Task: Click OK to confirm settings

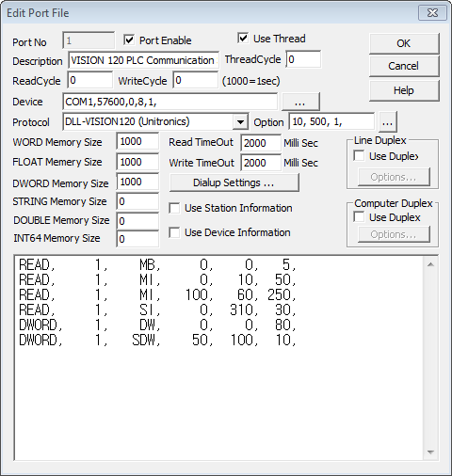Action: [x=404, y=43]
